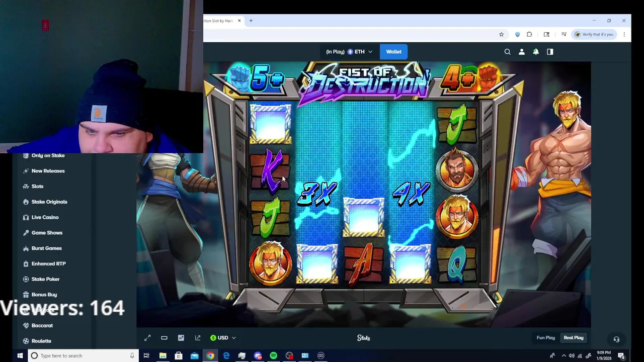Screen dimensions: 644x362
Task: Open the Chrome media controls icon
Action: click(x=564, y=34)
